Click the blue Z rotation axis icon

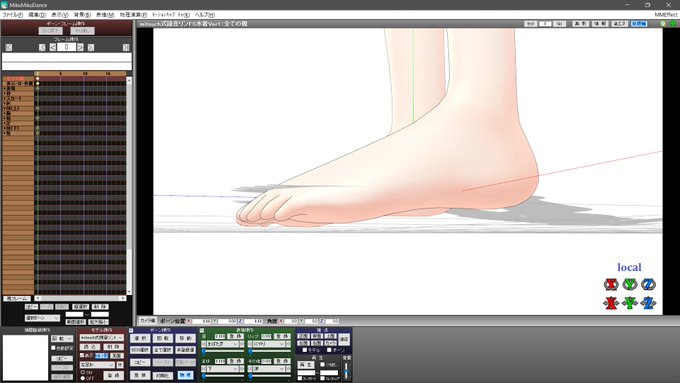click(648, 285)
